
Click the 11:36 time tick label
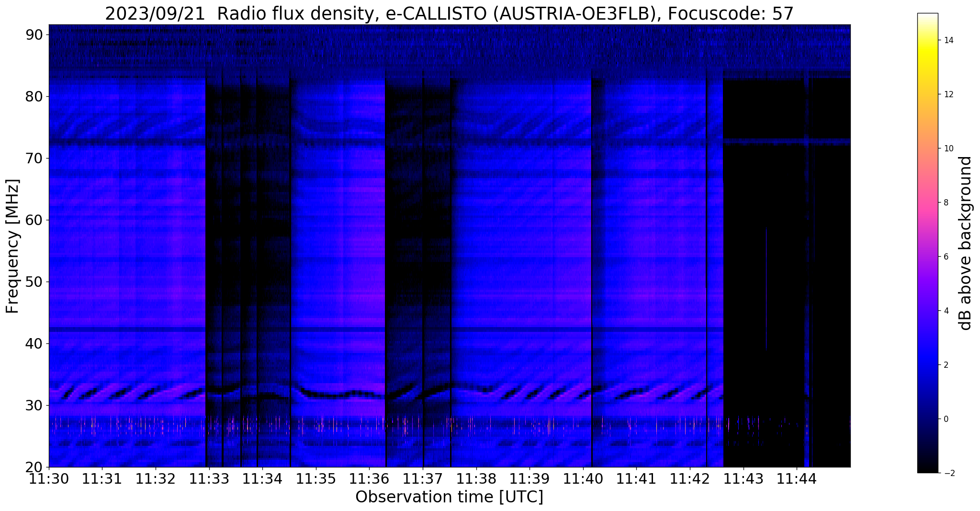[369, 478]
